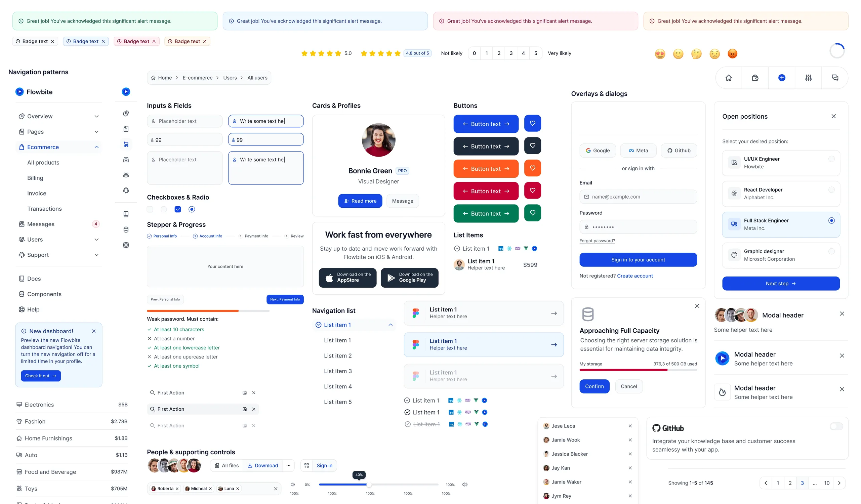Viewport: 861px width, 504px height.
Task: Click Download on the AppStore button
Action: (x=347, y=278)
